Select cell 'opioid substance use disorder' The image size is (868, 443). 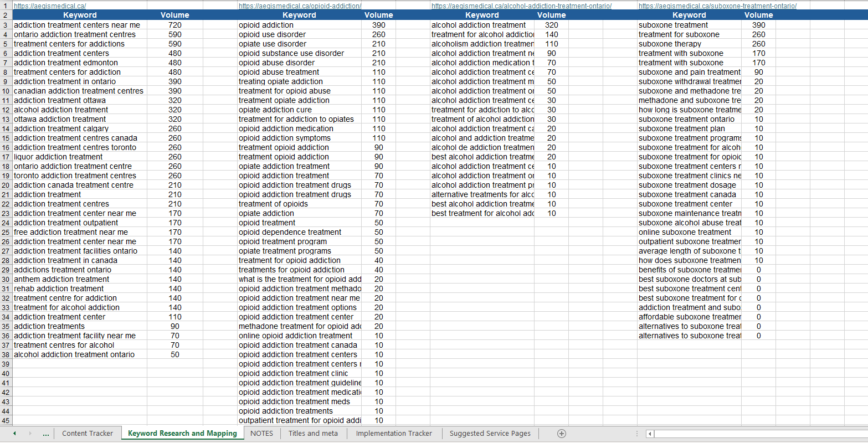click(299, 53)
